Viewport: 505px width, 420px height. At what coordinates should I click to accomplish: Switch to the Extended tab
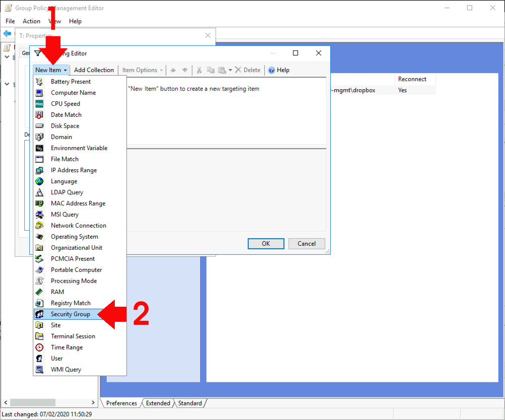point(158,403)
